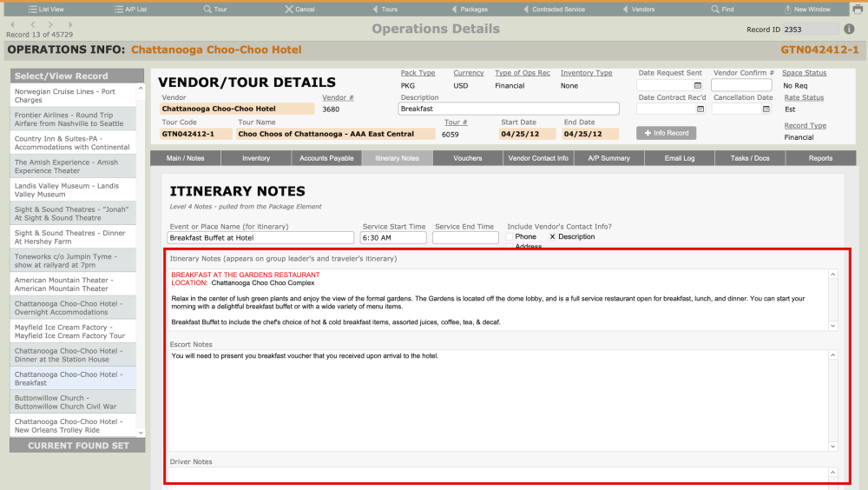Select The Amish Experience Theater record
868x490 pixels.
73,166
